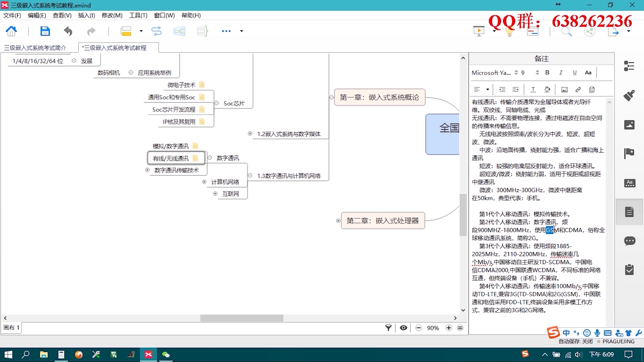Insert a summary bracket
Viewport: 644px width, 362px height.
click(x=203, y=31)
